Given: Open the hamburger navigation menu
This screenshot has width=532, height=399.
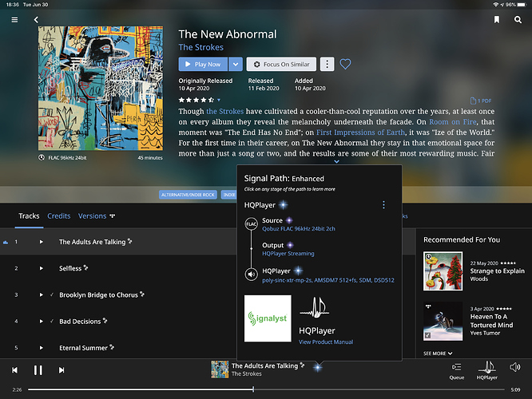Looking at the screenshot, I should [14, 20].
